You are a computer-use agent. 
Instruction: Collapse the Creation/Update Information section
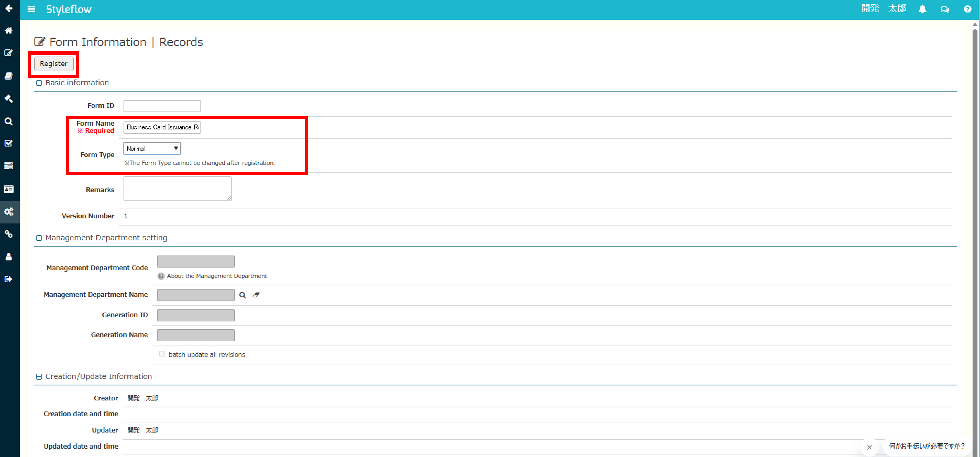click(x=39, y=376)
